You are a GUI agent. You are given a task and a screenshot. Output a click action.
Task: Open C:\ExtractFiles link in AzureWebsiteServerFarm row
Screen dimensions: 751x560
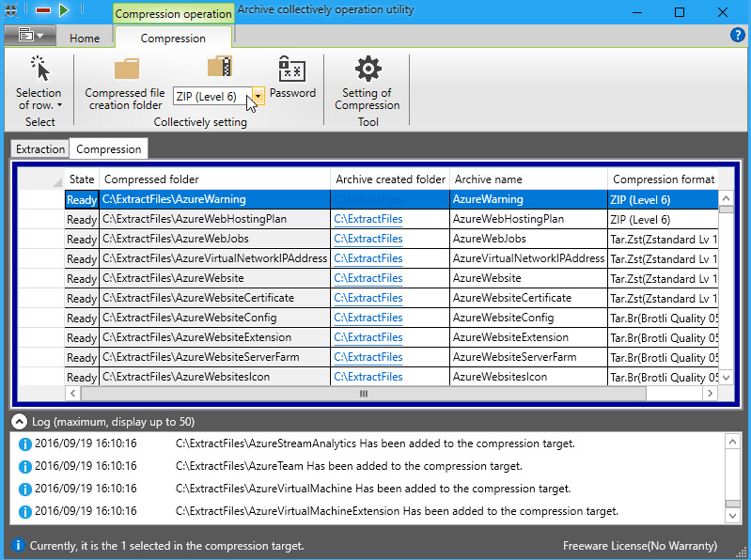(368, 357)
